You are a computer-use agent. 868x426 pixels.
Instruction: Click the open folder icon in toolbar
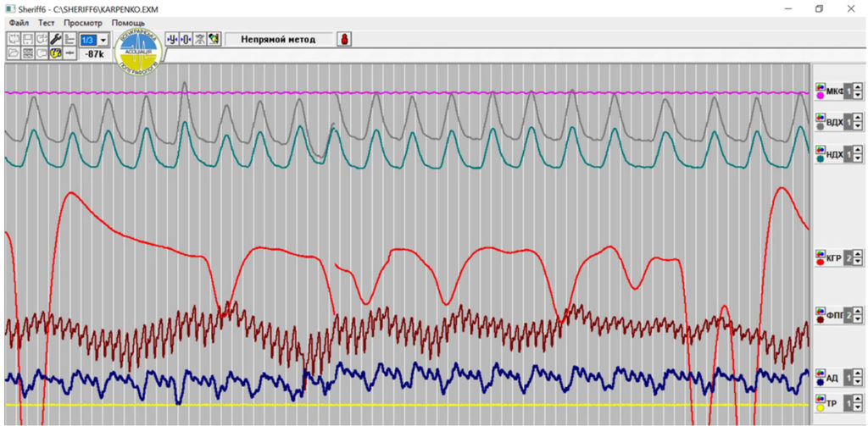pos(14,53)
